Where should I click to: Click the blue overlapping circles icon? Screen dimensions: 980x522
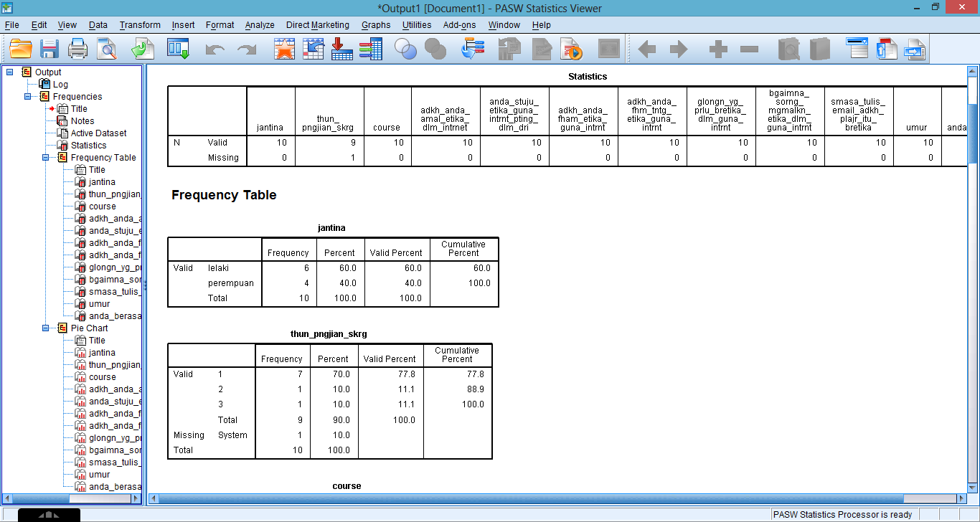pos(406,49)
